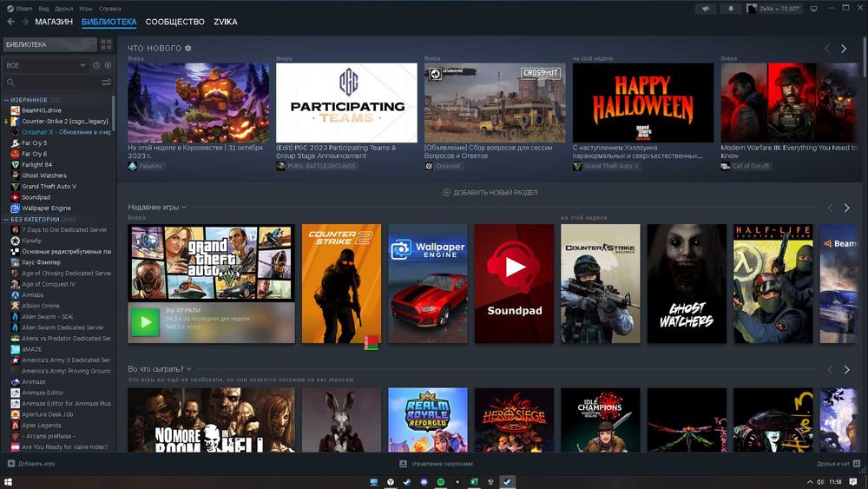The width and height of the screenshot is (868, 489).
Task: Open the ZVIKA profile tab
Action: pos(226,22)
